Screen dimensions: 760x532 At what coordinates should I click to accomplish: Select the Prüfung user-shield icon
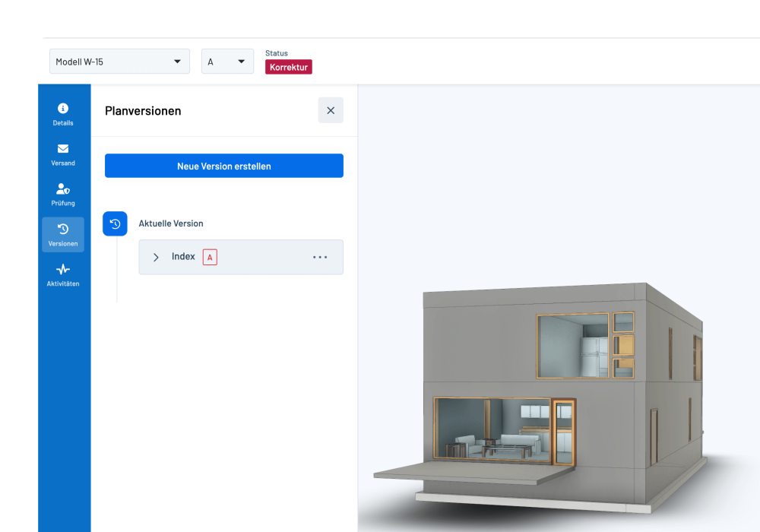(63, 189)
